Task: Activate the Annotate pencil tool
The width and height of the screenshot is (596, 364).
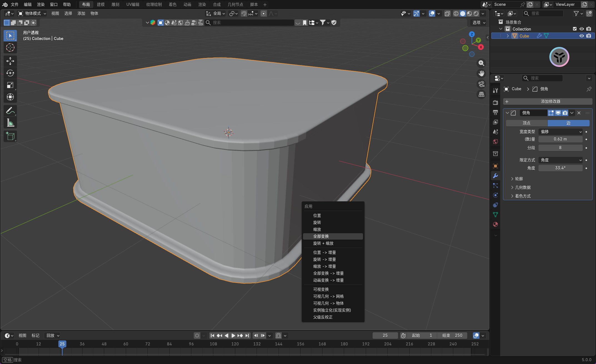Action: pos(10,111)
